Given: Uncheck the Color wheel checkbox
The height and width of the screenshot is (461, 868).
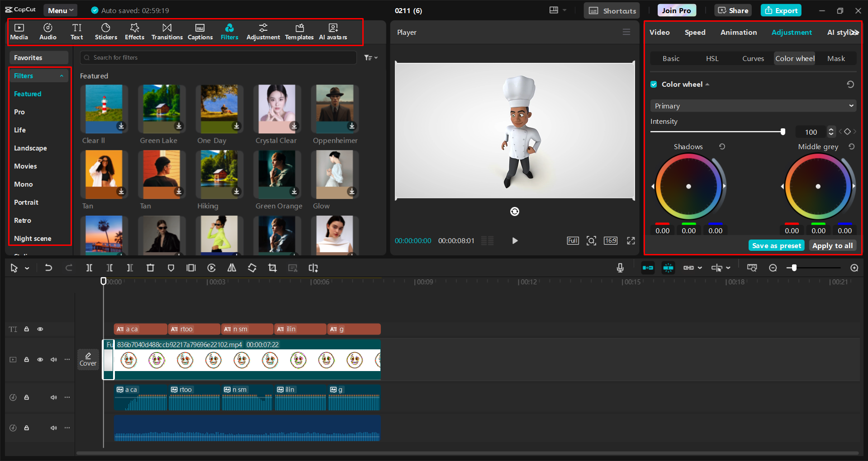Looking at the screenshot, I should point(654,85).
